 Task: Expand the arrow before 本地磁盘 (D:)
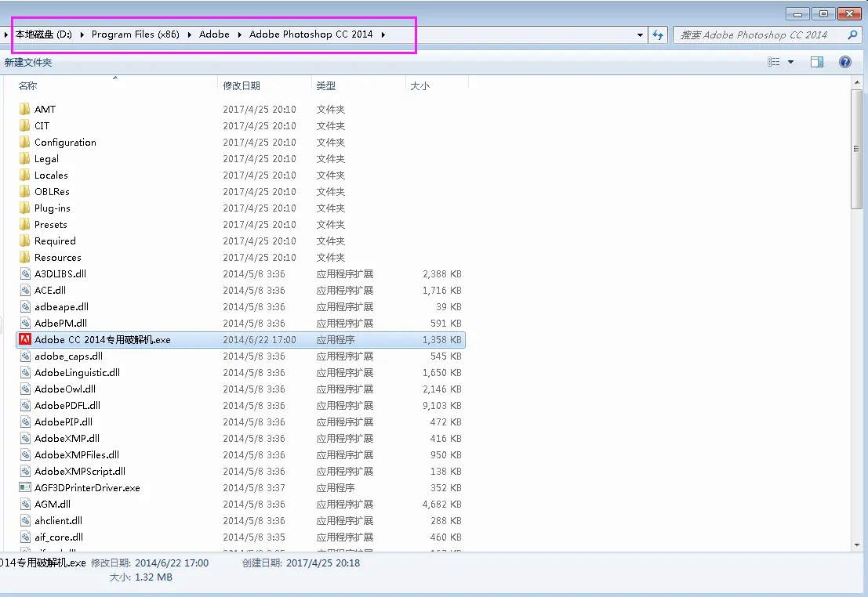coord(5,34)
